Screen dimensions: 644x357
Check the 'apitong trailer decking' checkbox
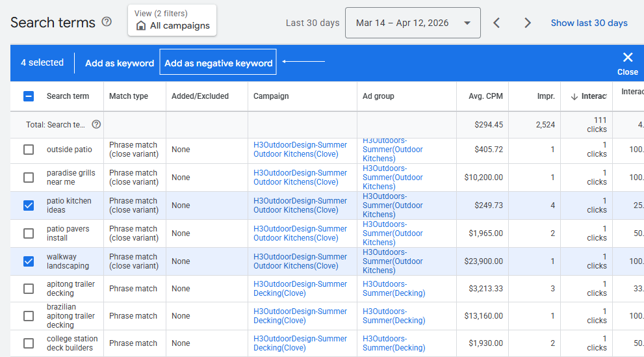point(29,289)
